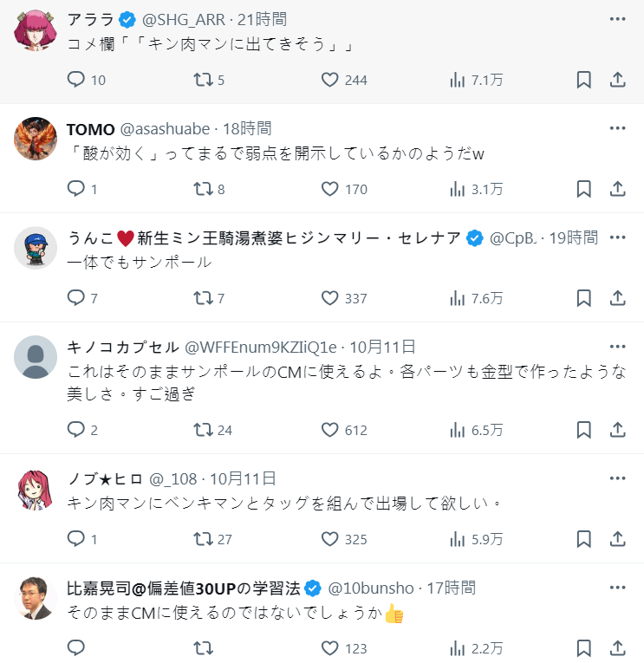Bookmark アララ's post
This screenshot has height=663, width=644.
click(x=584, y=80)
